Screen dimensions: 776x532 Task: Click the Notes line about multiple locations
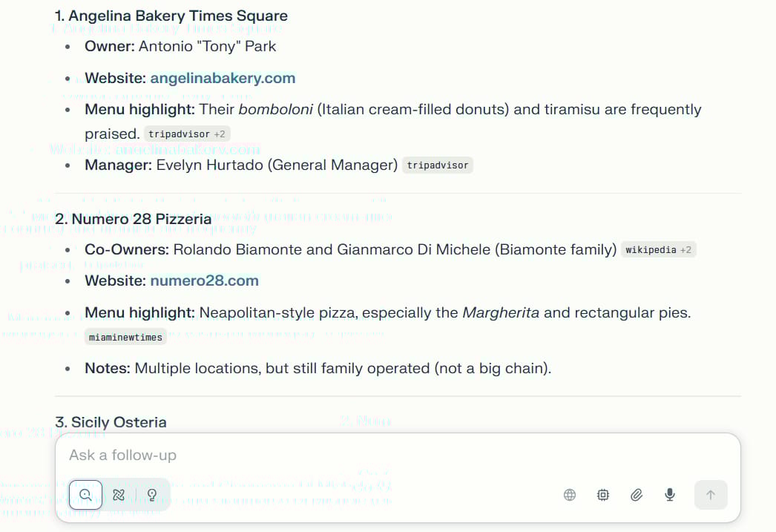[318, 368]
